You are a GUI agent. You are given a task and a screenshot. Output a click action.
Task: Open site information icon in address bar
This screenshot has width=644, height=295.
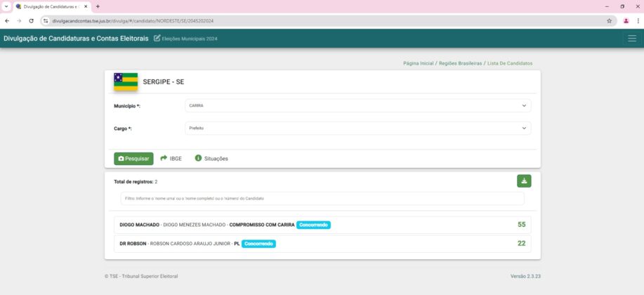(x=46, y=20)
